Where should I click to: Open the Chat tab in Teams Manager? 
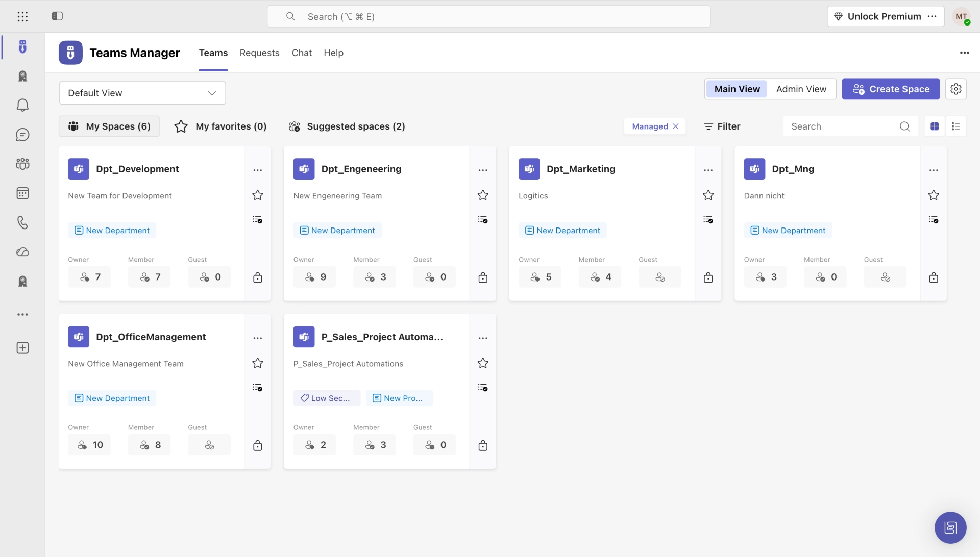tap(302, 53)
